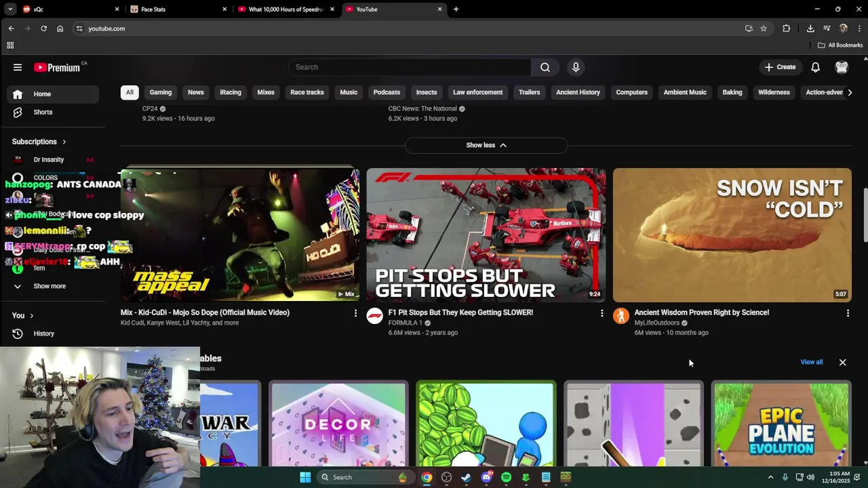Show hidden system tray icons

[x=770, y=477]
